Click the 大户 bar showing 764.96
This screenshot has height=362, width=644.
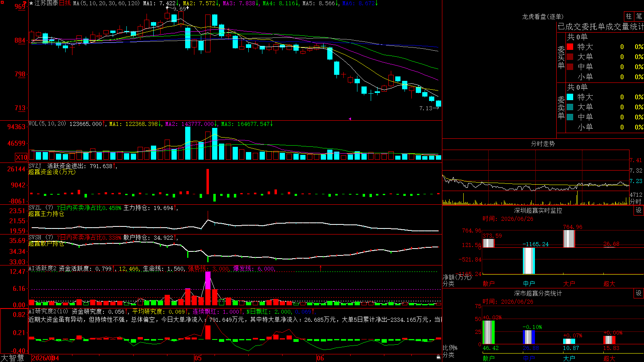[x=569, y=239]
